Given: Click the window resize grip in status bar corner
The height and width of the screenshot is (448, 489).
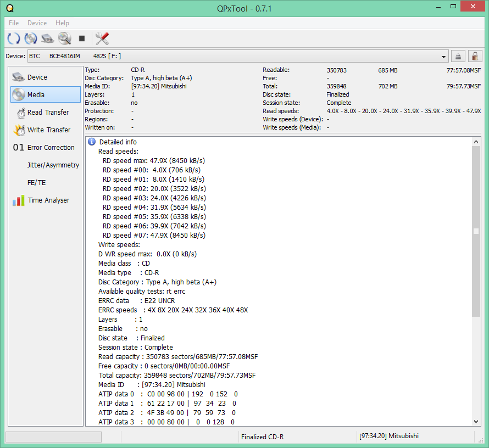Looking at the screenshot, I should [480, 440].
